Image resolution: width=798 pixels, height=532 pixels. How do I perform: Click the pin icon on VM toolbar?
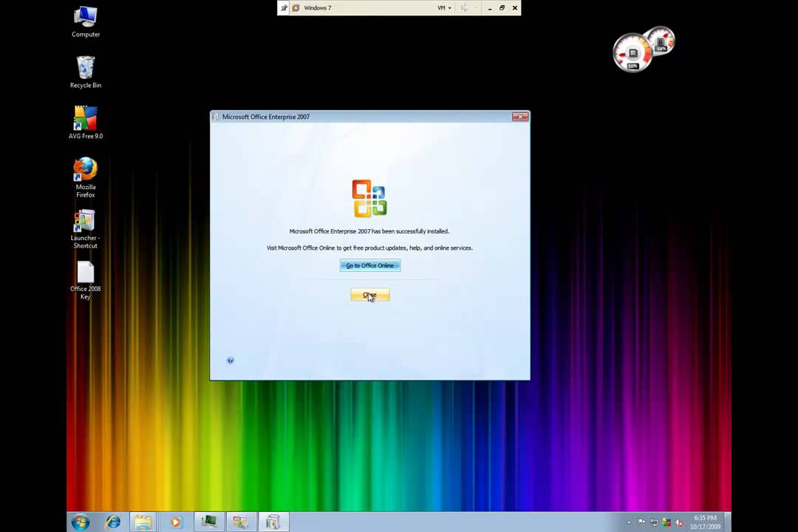pyautogui.click(x=284, y=8)
